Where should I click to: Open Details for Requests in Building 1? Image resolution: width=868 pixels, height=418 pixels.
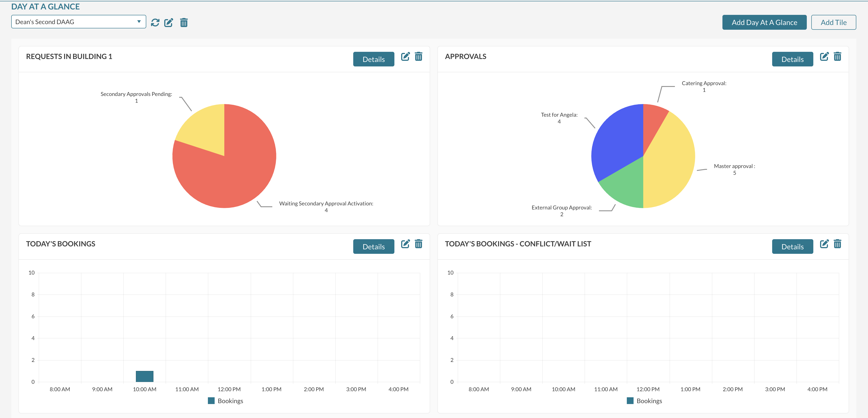click(374, 59)
